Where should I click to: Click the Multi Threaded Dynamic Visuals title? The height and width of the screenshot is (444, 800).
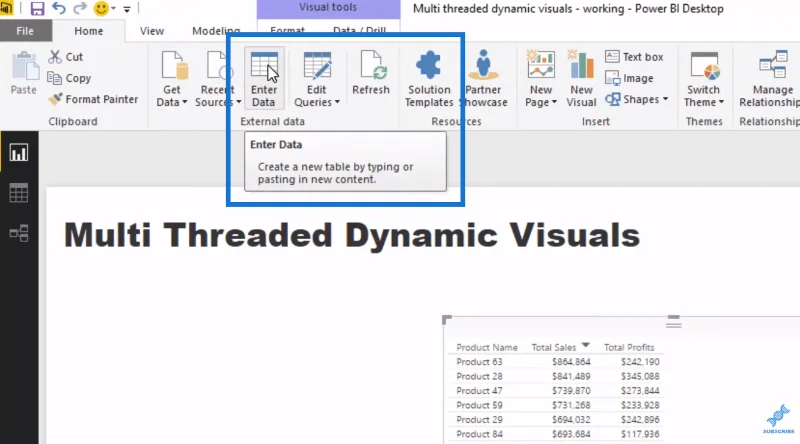tap(352, 235)
